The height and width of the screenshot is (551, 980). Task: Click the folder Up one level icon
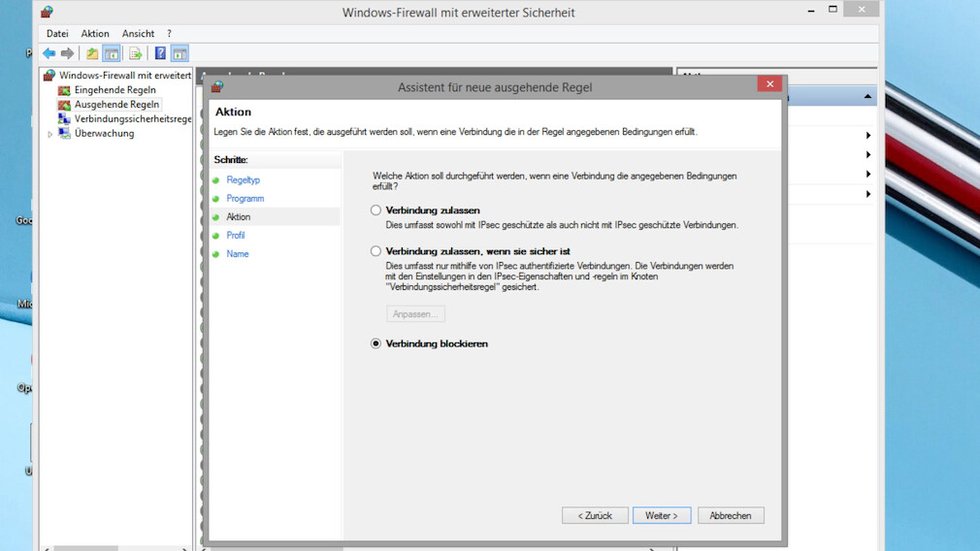[92, 53]
